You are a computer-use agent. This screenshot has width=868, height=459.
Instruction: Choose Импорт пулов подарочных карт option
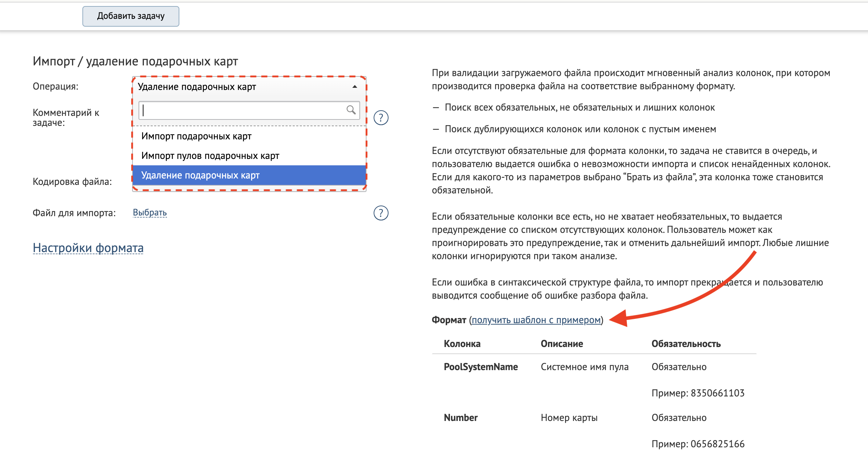[x=210, y=156]
